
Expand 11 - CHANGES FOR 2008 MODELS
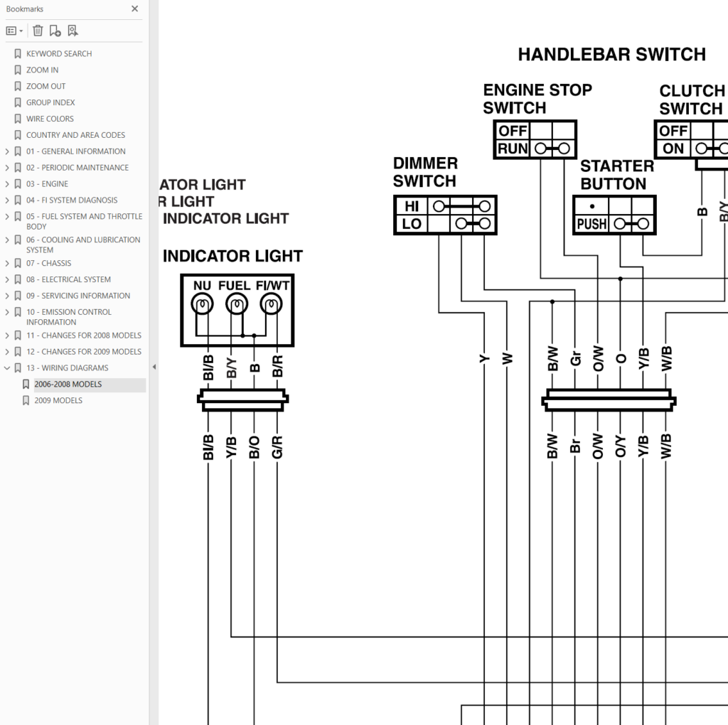tap(7, 335)
